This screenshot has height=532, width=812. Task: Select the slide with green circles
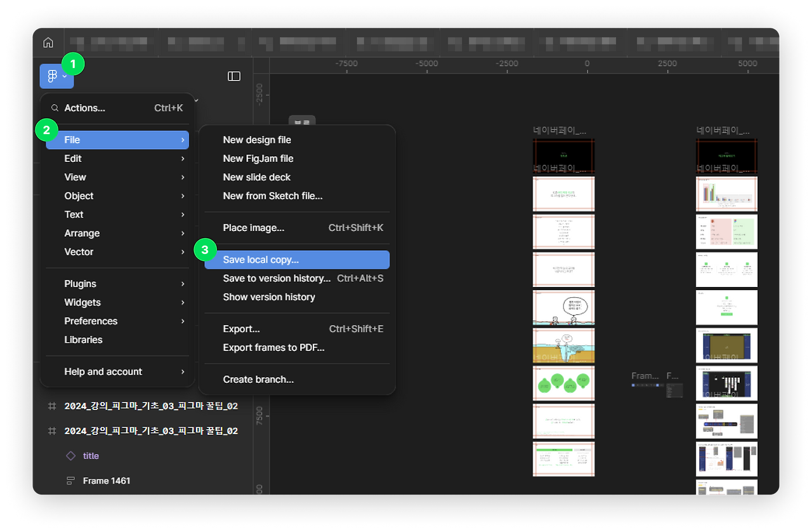(563, 383)
